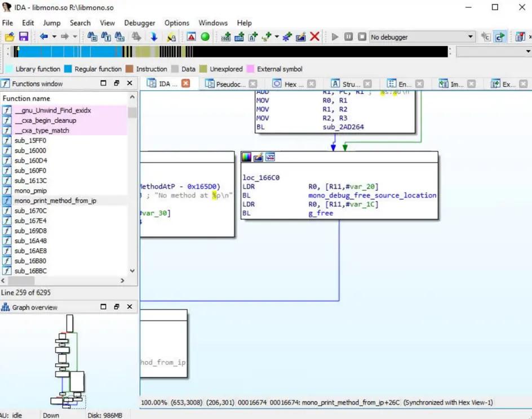The width and height of the screenshot is (532, 419).
Task: Float the Functions window panel
Action: click(117, 83)
